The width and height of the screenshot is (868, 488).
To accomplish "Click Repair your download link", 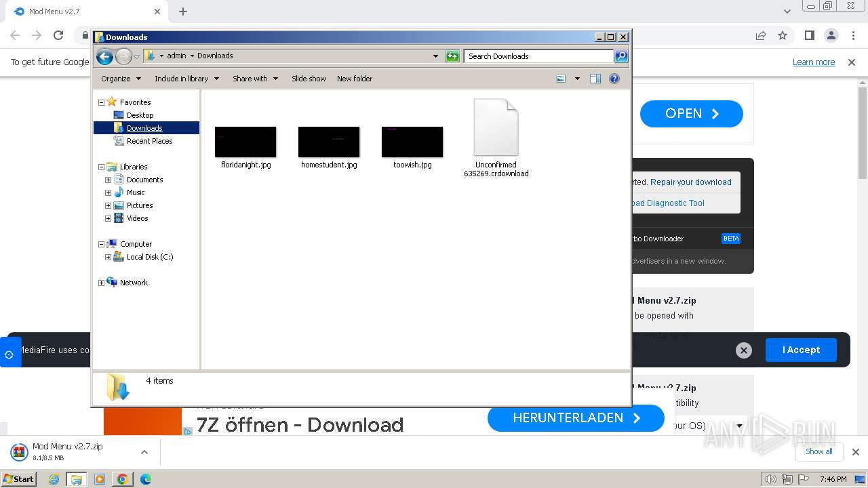I will click(x=691, y=182).
